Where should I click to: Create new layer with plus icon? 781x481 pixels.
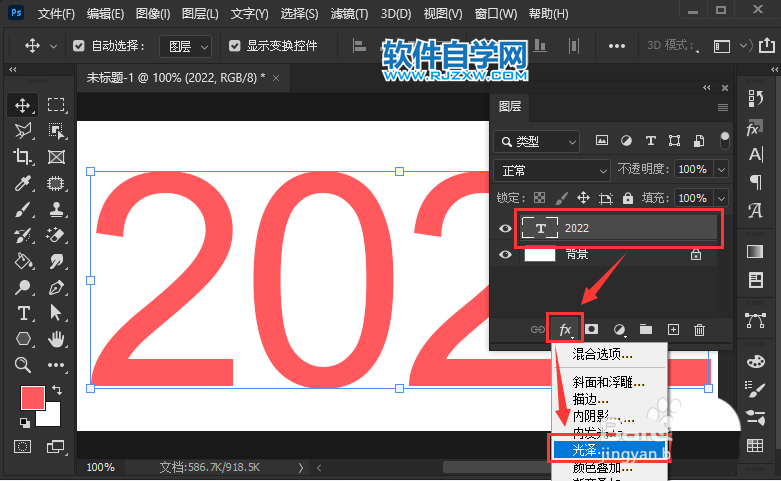pos(673,329)
